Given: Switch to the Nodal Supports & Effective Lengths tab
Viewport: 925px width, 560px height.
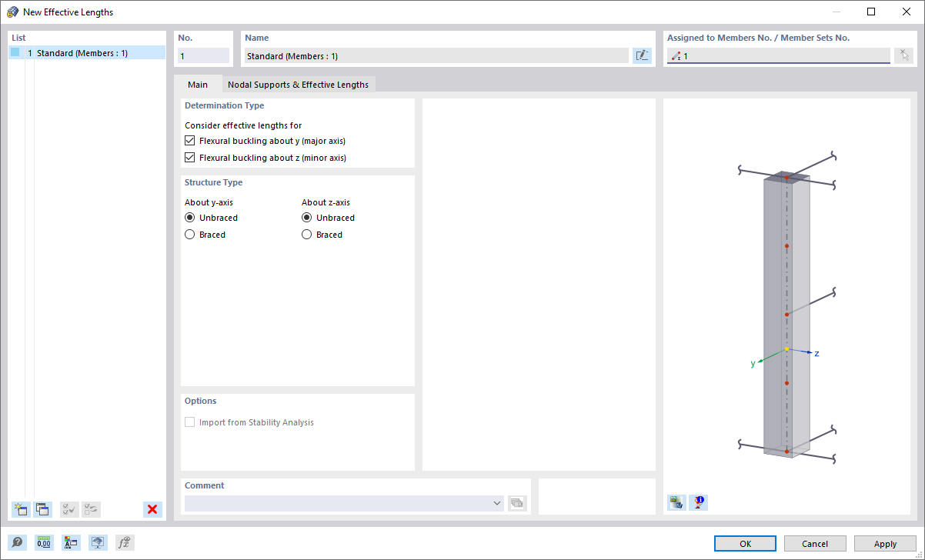Looking at the screenshot, I should [299, 85].
